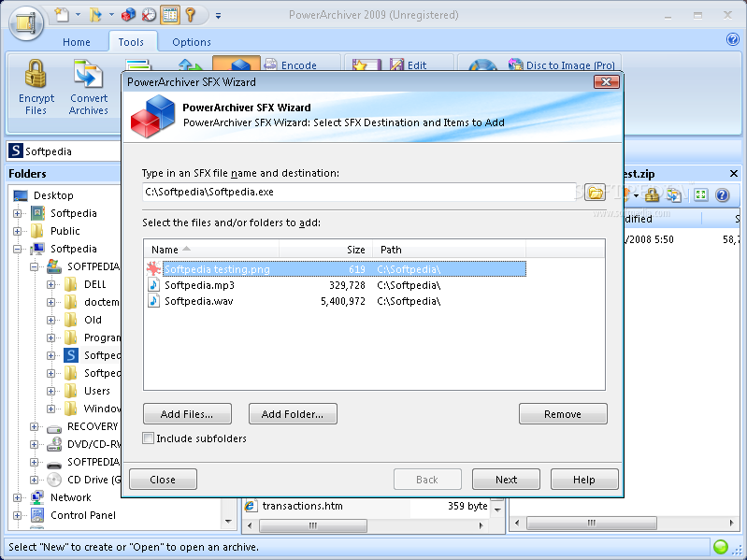This screenshot has height=560, width=747.
Task: Open the Customize Quick Access Toolbar dropdown
Action: point(218,15)
